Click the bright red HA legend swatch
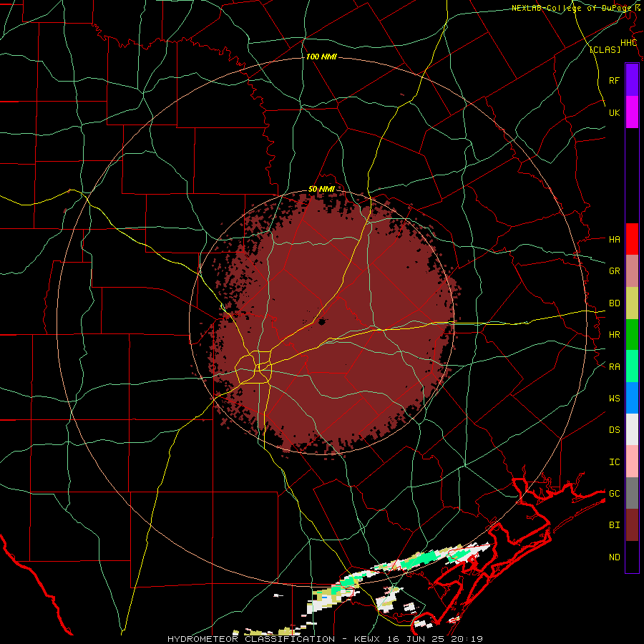Screen dimensions: 644x644 tap(632, 239)
